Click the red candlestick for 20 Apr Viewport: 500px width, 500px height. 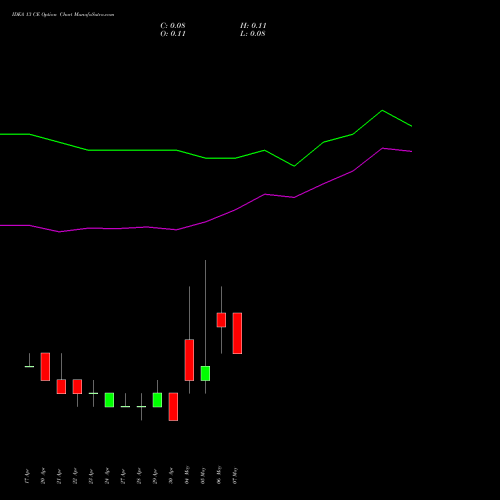(x=45, y=367)
